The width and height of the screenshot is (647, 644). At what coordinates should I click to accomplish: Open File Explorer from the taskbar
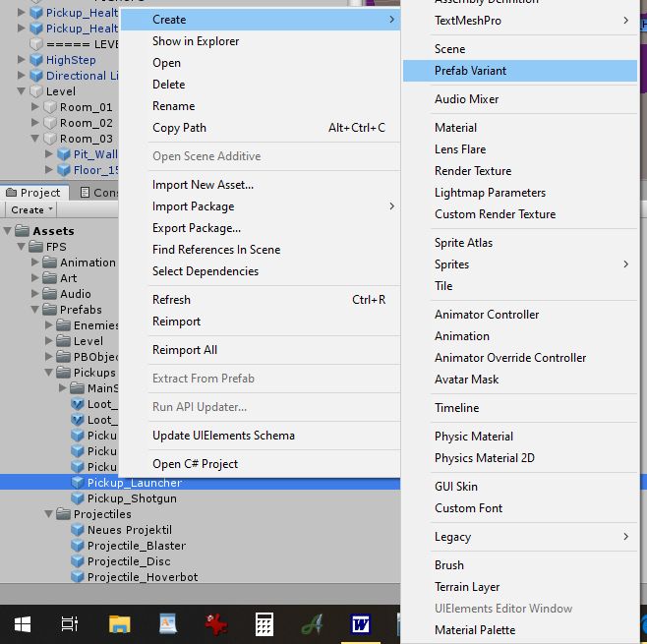119,623
